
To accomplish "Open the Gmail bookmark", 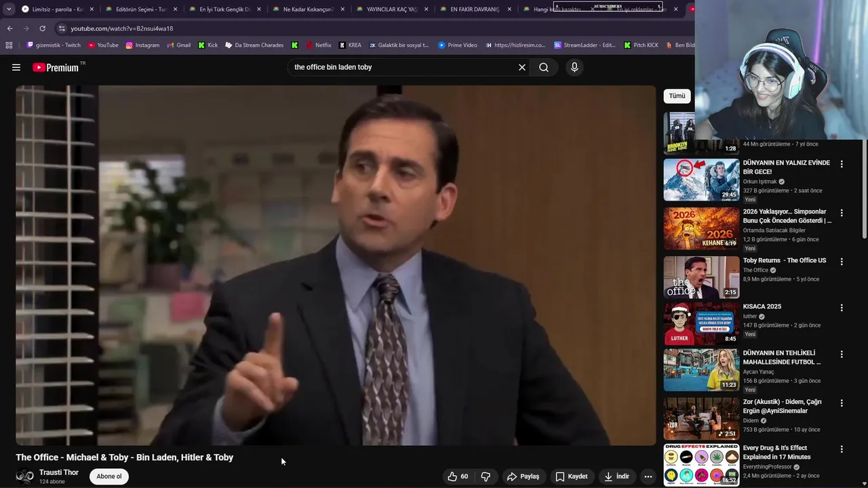I will click(x=178, y=45).
